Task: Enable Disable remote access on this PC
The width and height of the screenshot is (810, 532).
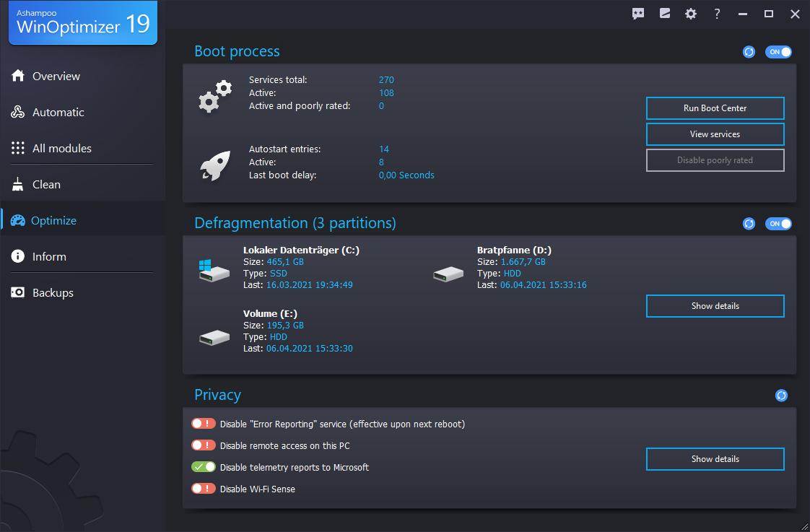Action: point(203,445)
